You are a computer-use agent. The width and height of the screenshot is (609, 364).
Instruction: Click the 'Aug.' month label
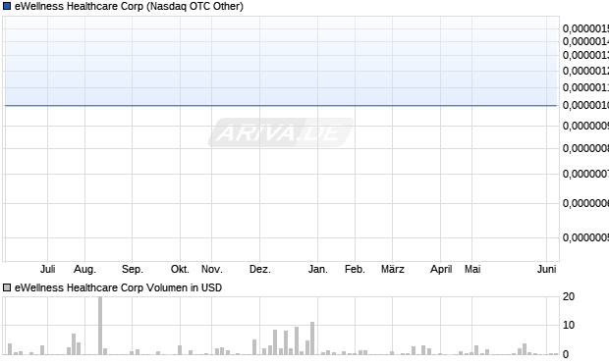pyautogui.click(x=84, y=269)
